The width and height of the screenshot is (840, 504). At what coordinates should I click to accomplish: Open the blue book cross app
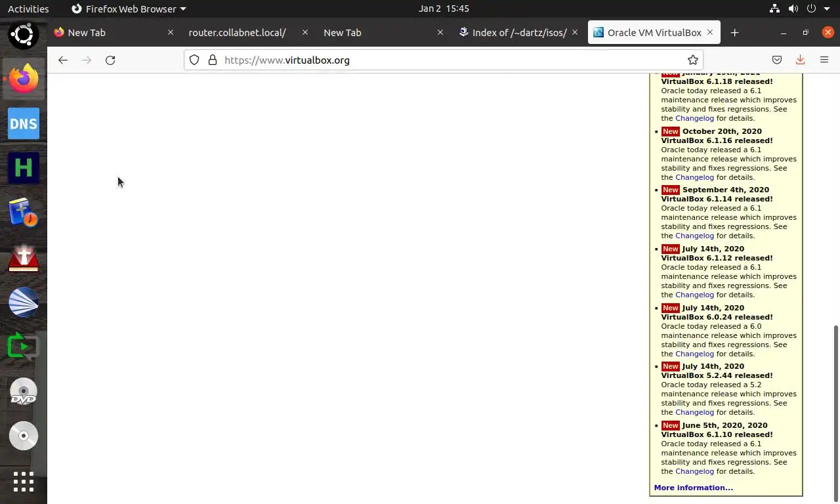(24, 213)
